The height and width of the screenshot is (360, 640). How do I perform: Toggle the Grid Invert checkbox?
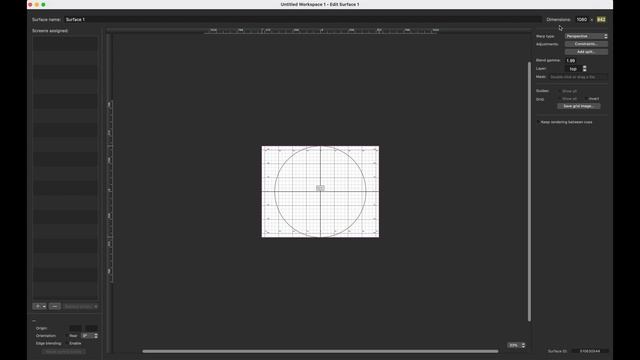pyautogui.click(x=585, y=99)
